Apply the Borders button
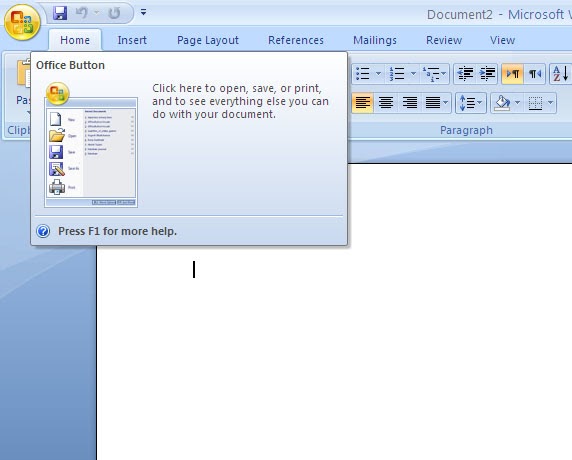 (x=535, y=103)
